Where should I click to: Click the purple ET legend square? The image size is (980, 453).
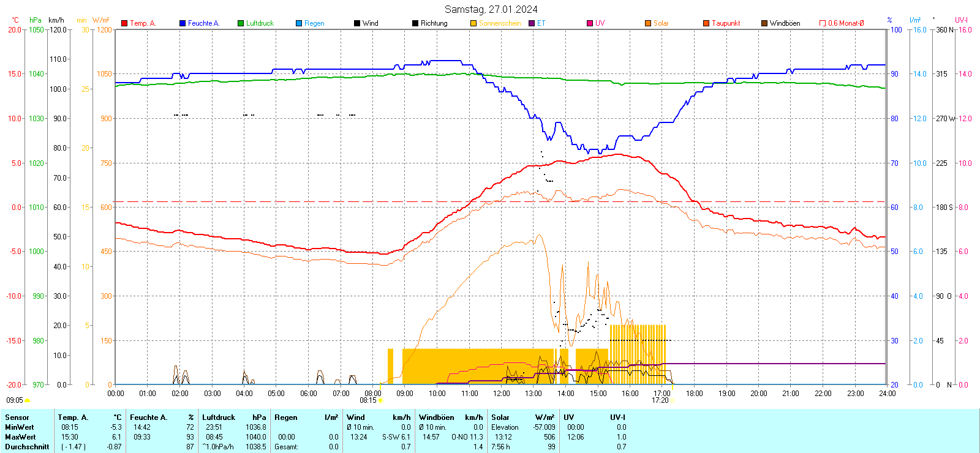point(532,23)
